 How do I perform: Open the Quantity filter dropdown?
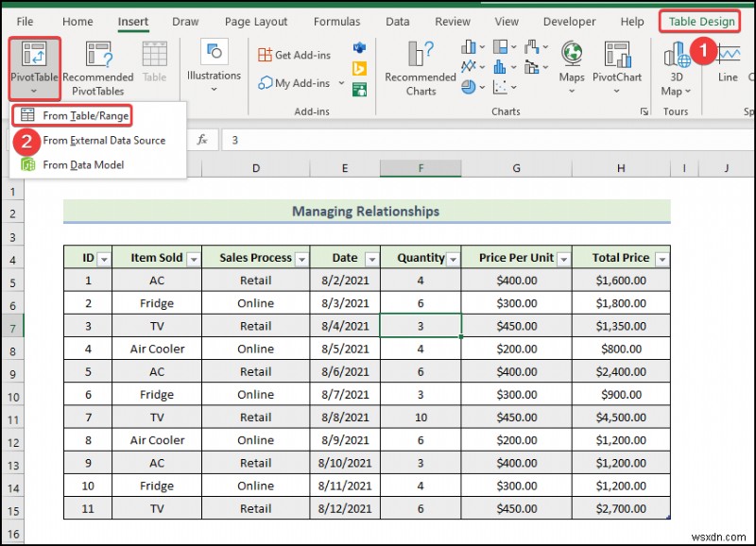pyautogui.click(x=454, y=259)
